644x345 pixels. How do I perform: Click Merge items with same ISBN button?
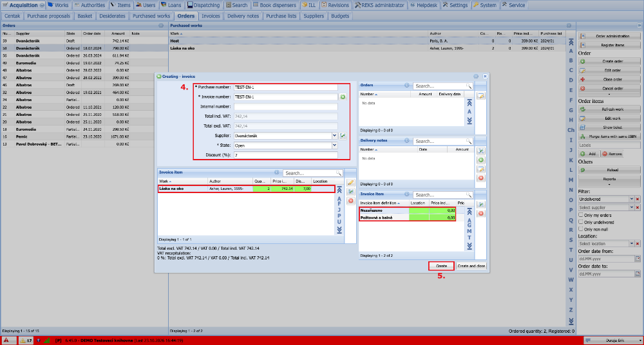pyautogui.click(x=609, y=136)
